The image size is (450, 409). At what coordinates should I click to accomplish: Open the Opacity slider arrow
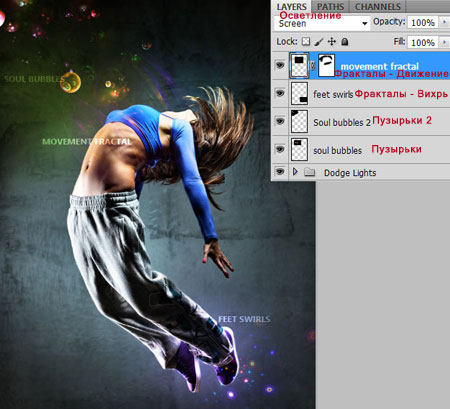[x=444, y=22]
